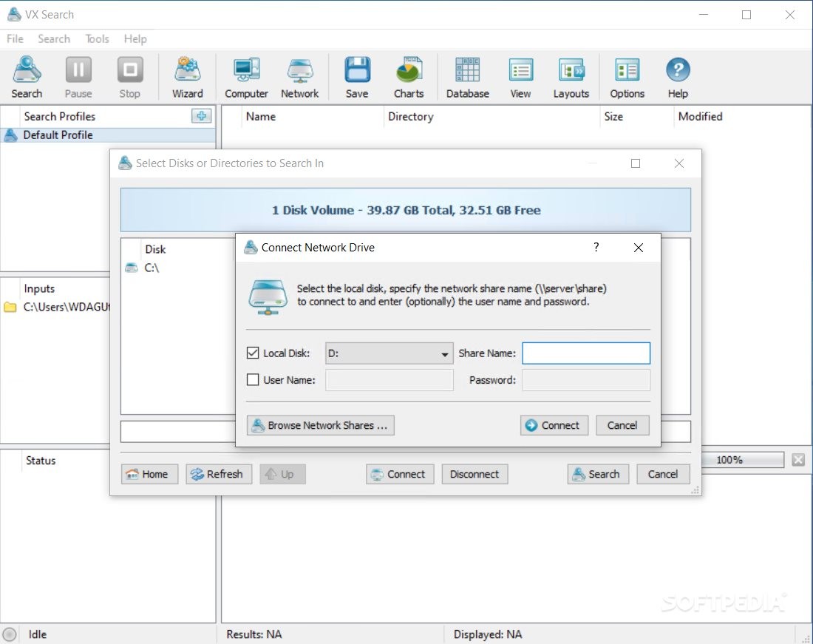Open the File menu

15,39
